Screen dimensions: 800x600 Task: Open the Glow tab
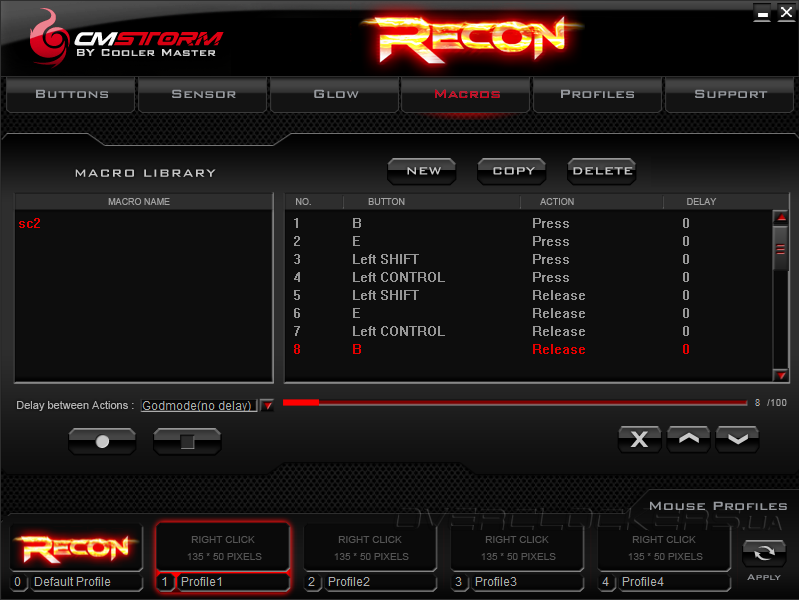[335, 94]
